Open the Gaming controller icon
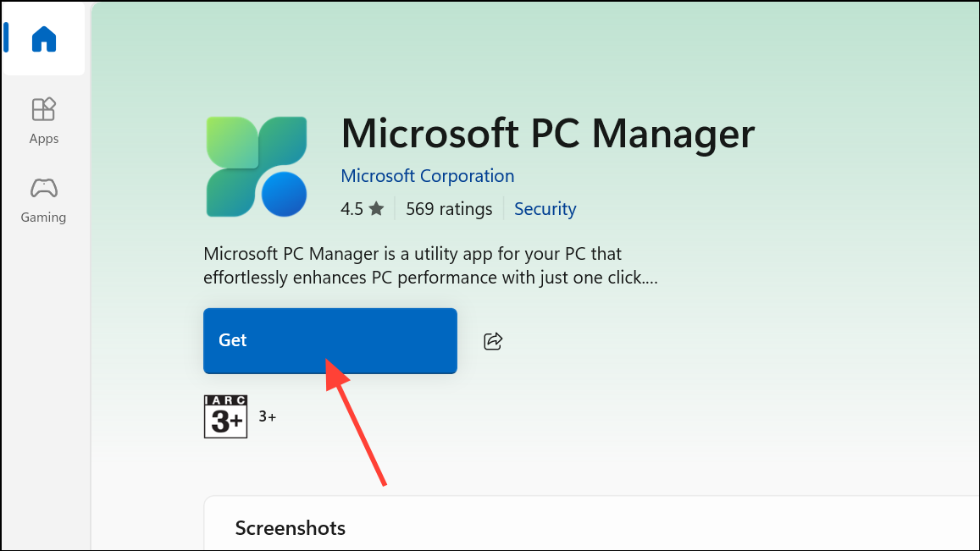 (44, 188)
